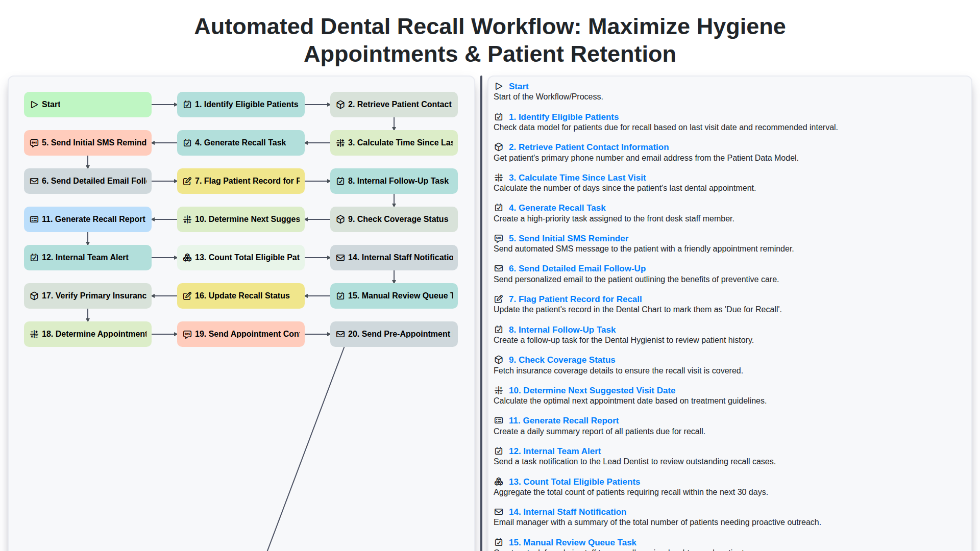
Task: Select the 9. Check Coverage Status node label
Action: pyautogui.click(x=398, y=219)
